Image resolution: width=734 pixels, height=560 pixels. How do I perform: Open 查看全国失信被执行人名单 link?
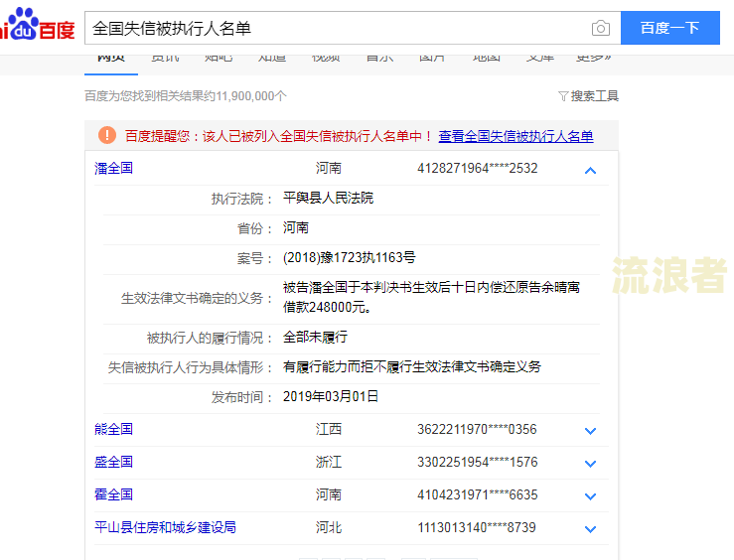[x=515, y=136]
